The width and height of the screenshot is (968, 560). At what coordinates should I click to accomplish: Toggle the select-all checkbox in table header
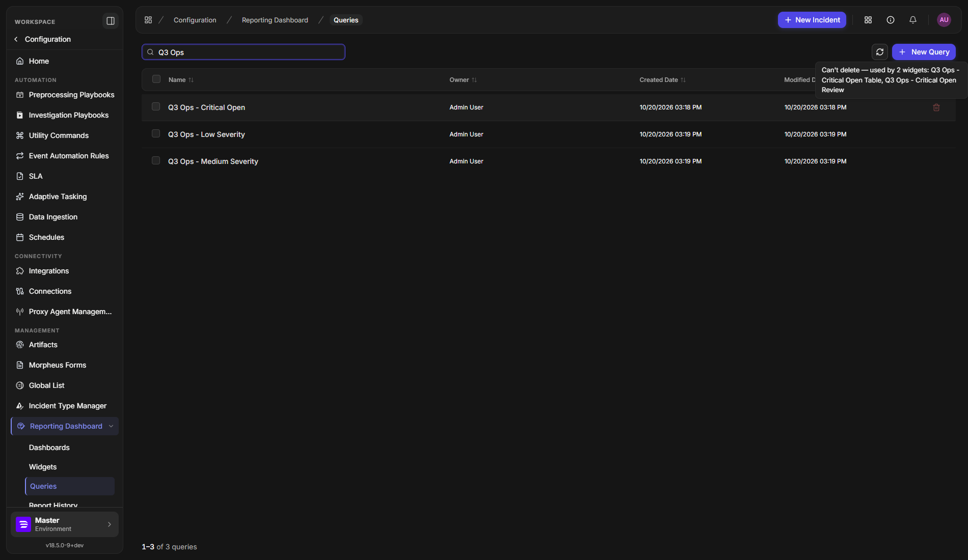point(156,79)
